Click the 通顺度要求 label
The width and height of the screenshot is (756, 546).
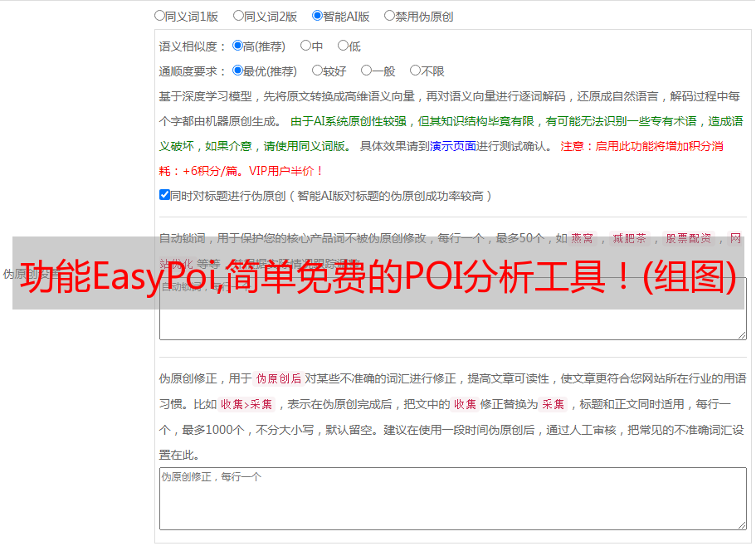coord(192,72)
